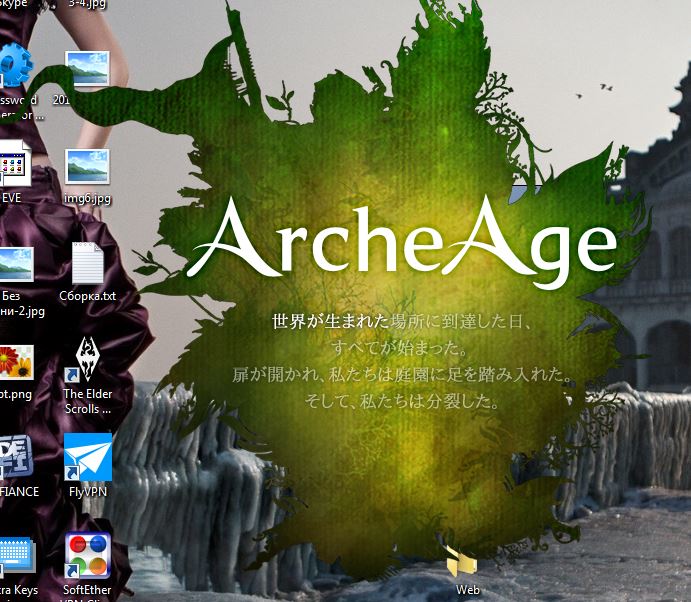Select the image thumbnail above img6.jpg

pyautogui.click(x=87, y=68)
